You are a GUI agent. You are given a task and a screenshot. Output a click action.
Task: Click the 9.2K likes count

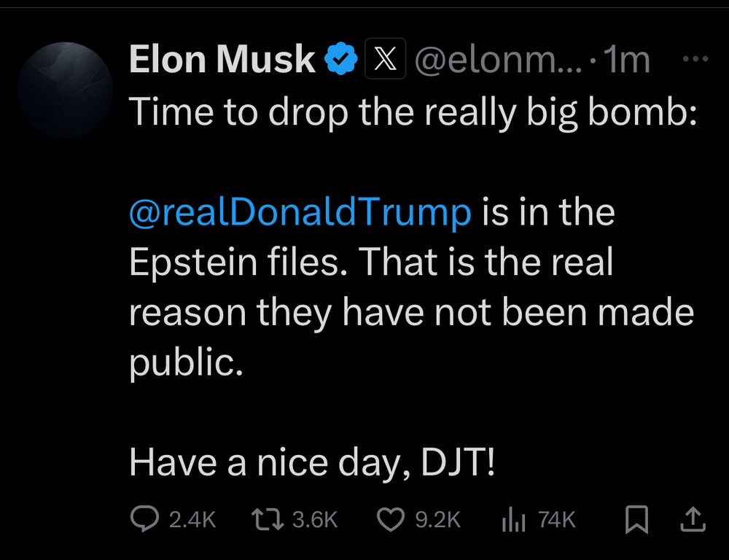[x=437, y=520]
